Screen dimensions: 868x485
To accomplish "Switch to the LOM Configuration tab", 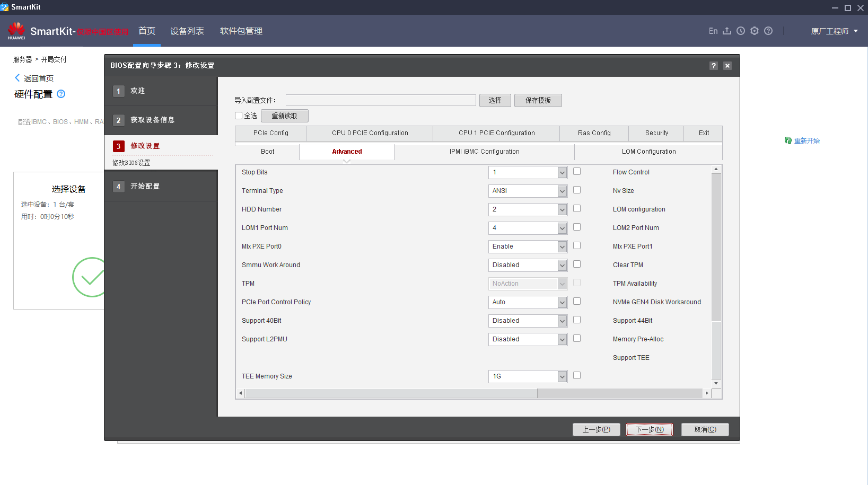I will 648,152.
